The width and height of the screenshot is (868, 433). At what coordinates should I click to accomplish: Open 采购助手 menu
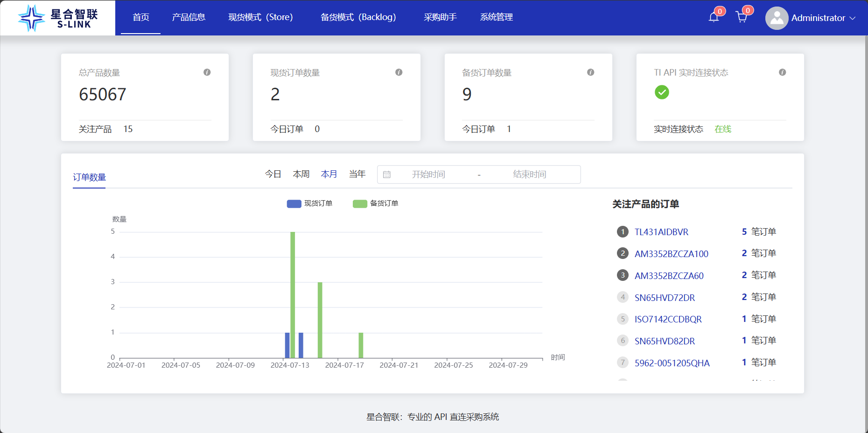click(440, 17)
